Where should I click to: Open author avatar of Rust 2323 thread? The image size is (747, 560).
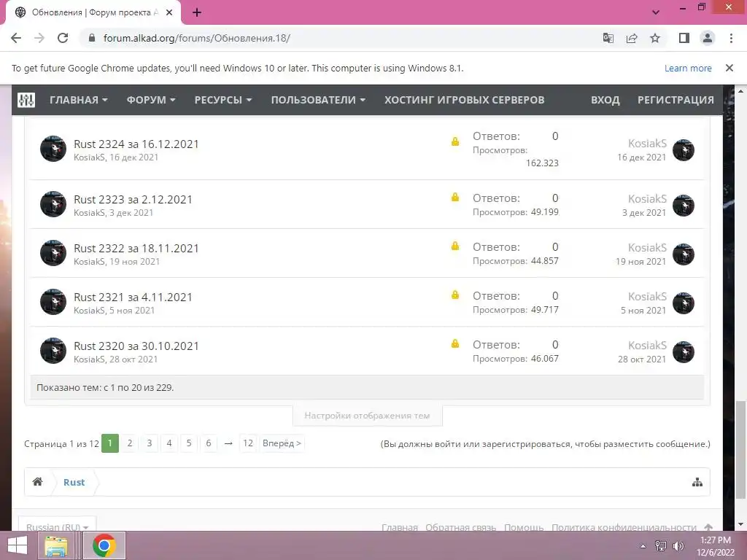pos(53,204)
